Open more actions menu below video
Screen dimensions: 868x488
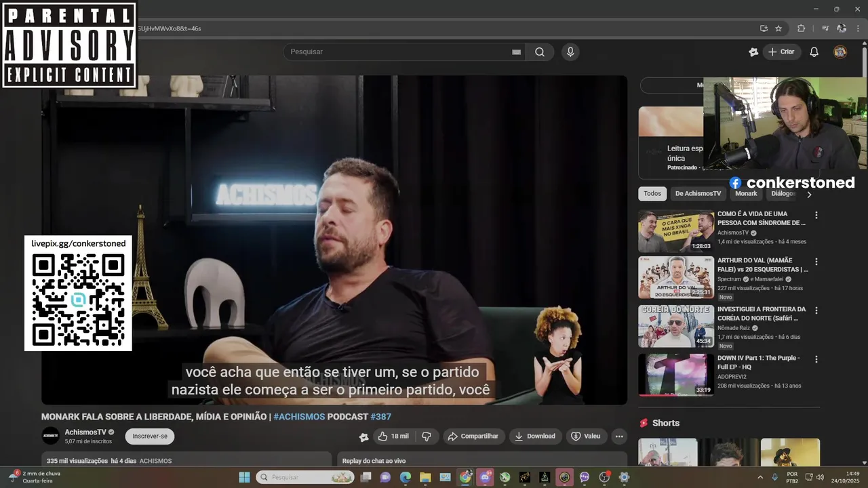click(x=618, y=436)
